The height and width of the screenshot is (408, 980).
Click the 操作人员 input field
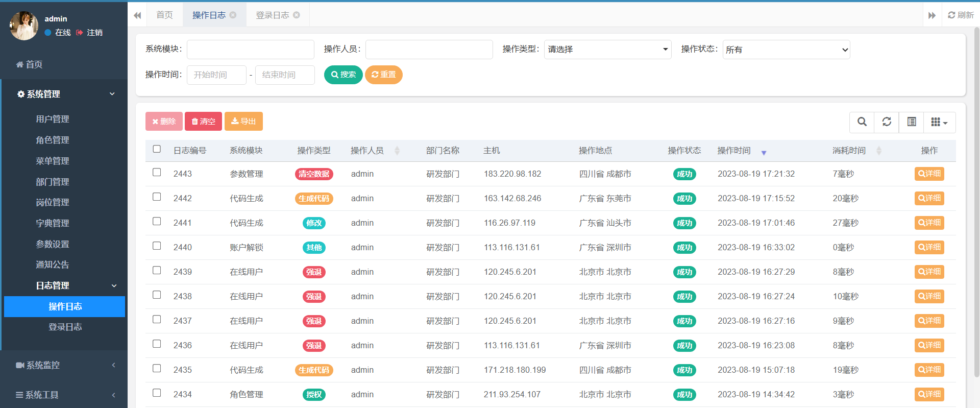pyautogui.click(x=429, y=50)
